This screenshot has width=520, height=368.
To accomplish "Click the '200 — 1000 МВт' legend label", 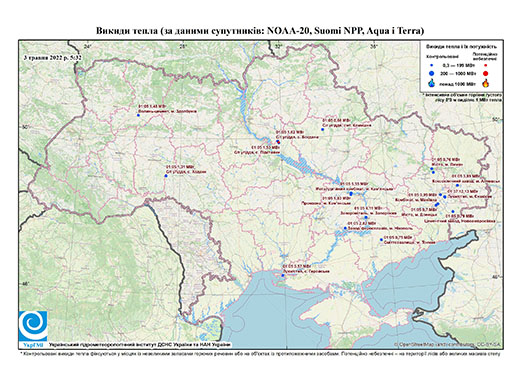I will [x=458, y=74].
